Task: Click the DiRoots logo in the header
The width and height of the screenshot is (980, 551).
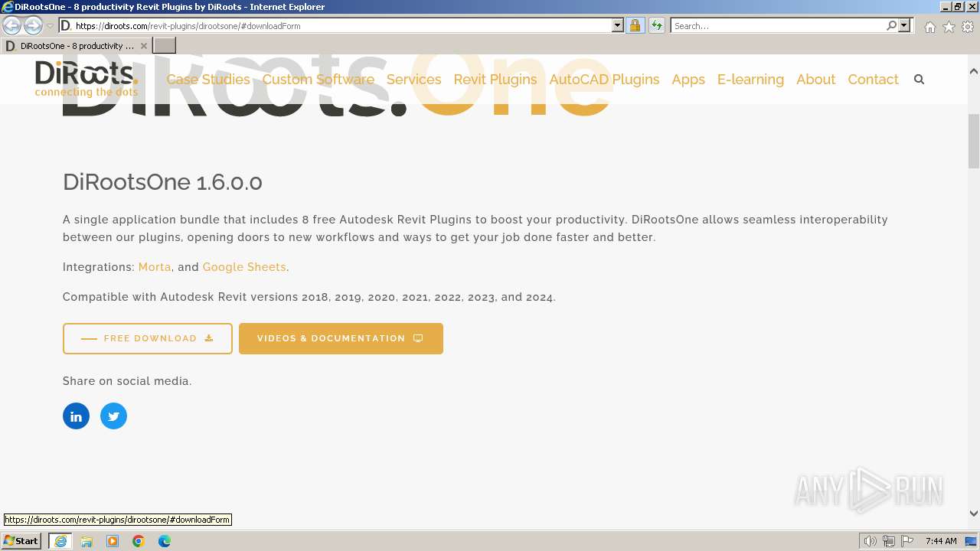Action: coord(87,79)
